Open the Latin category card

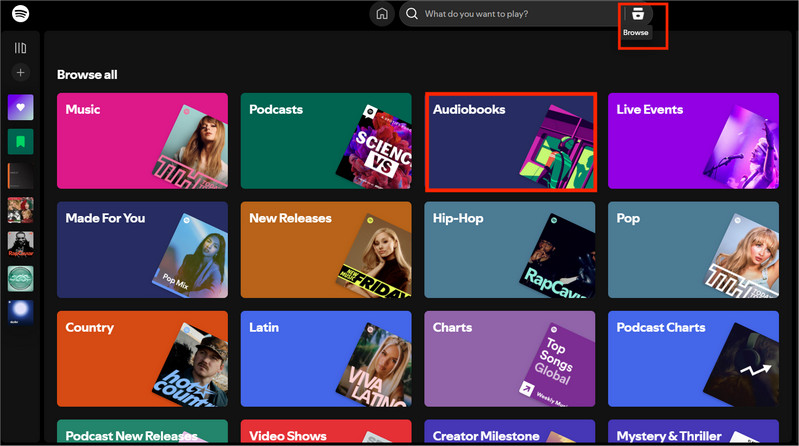tap(326, 359)
